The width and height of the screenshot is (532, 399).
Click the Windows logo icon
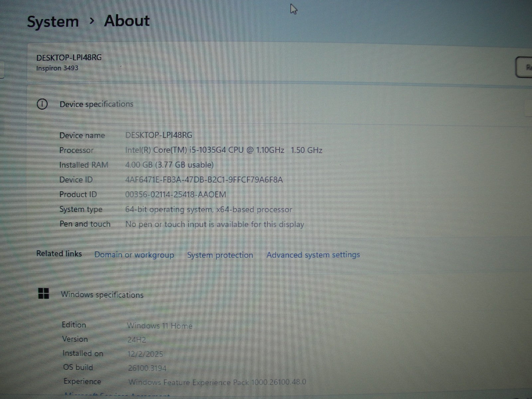[44, 294]
